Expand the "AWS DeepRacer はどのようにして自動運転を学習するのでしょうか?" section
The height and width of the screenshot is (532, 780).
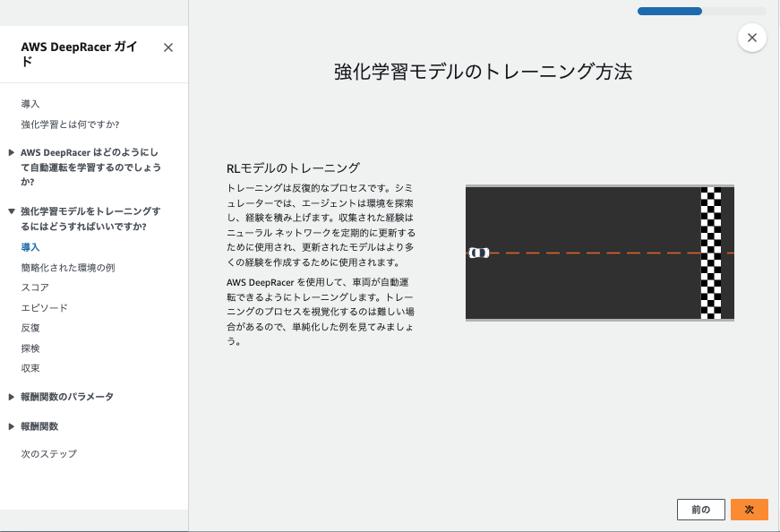[90, 166]
